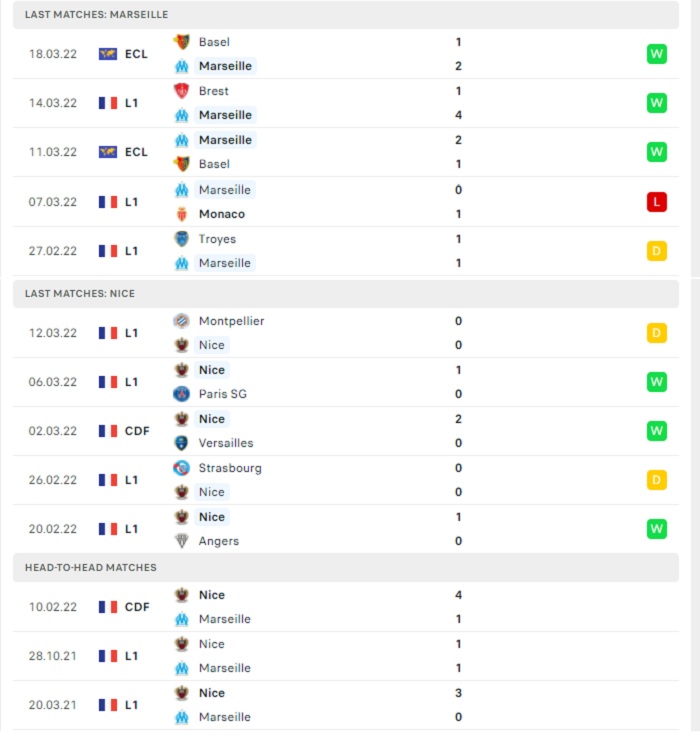Click the Paris SG club crest
Image resolution: width=700 pixels, height=740 pixels.
(x=182, y=394)
